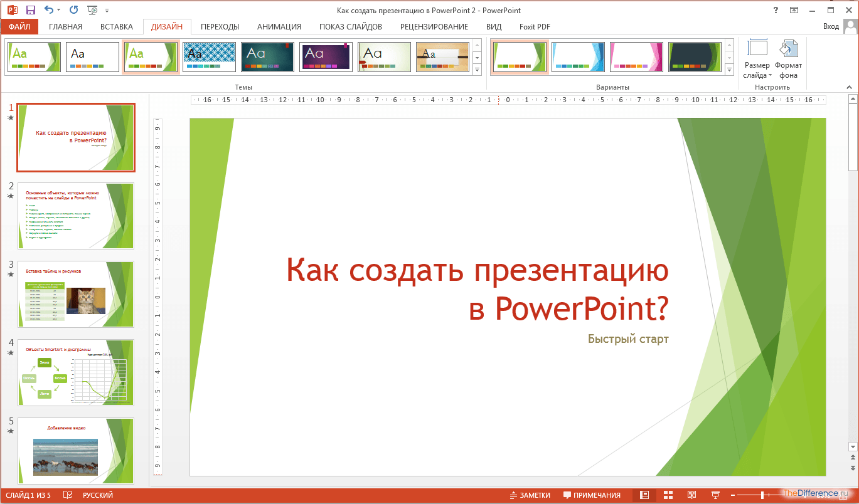Open the spell check icon in status bar
The width and height of the screenshot is (859, 504).
click(x=67, y=495)
